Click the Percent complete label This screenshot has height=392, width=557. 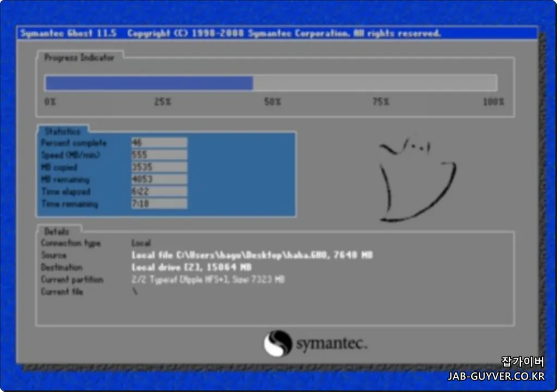coord(74,143)
